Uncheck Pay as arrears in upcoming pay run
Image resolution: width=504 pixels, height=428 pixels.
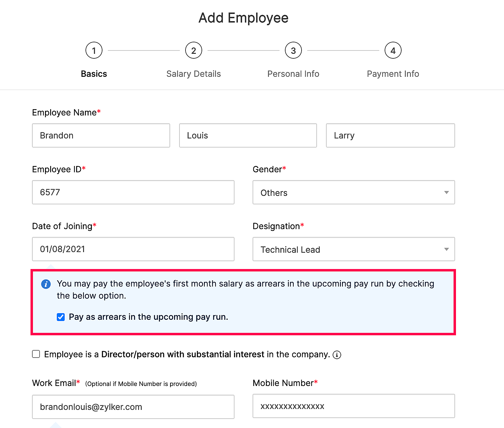pyautogui.click(x=61, y=317)
